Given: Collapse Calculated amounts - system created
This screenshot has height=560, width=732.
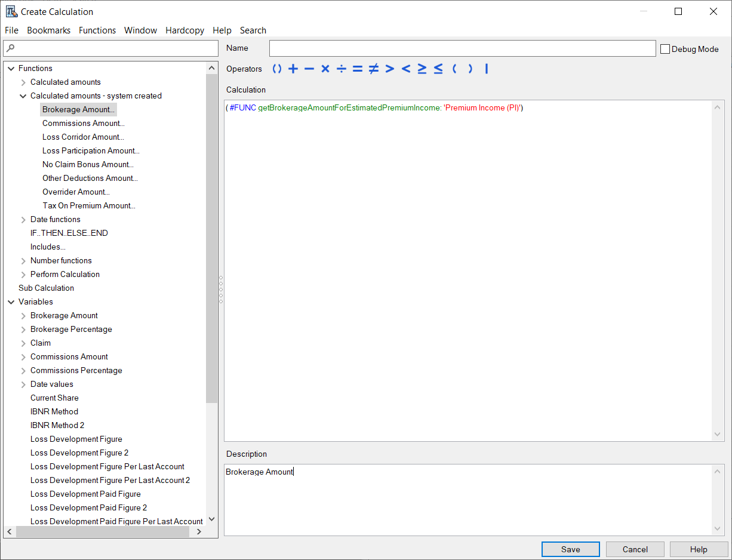Looking at the screenshot, I should (x=23, y=96).
